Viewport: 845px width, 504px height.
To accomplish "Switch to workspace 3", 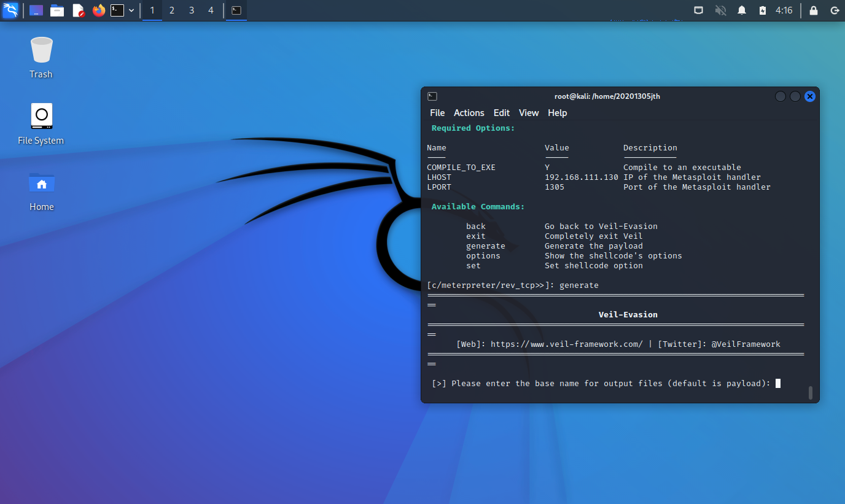I will [x=192, y=10].
